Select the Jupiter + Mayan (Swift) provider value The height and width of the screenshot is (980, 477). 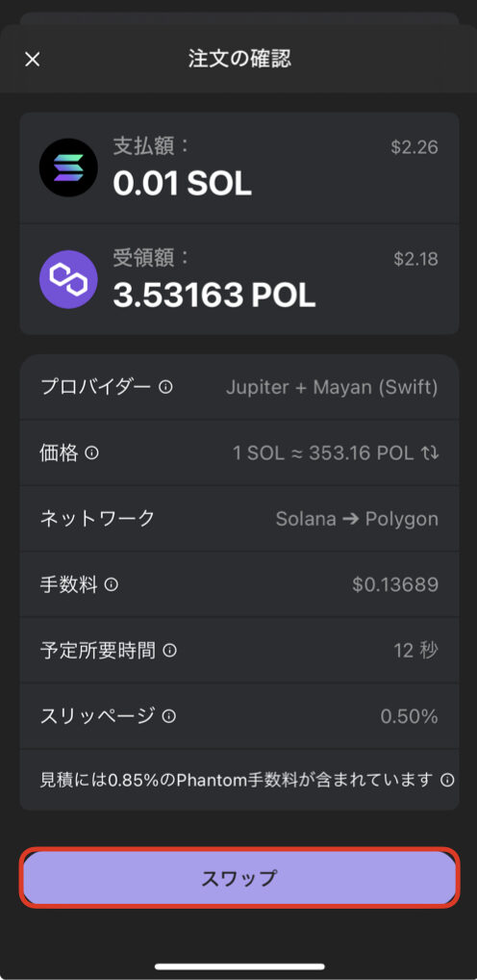[332, 388]
